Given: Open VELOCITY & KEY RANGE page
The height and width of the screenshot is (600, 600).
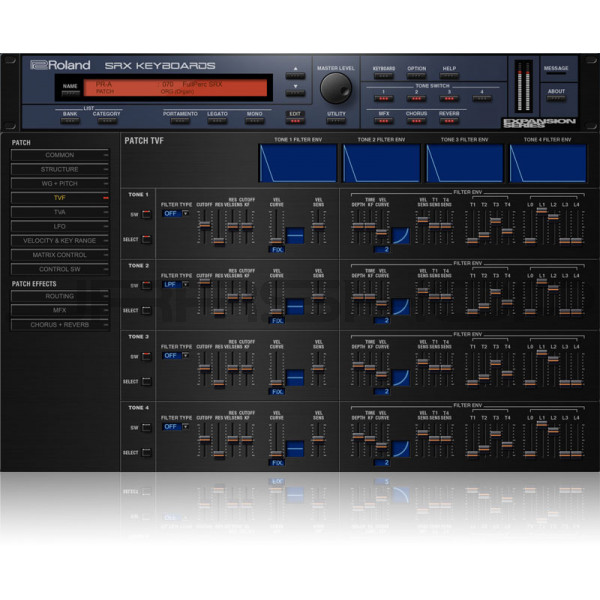Looking at the screenshot, I should 60,241.
